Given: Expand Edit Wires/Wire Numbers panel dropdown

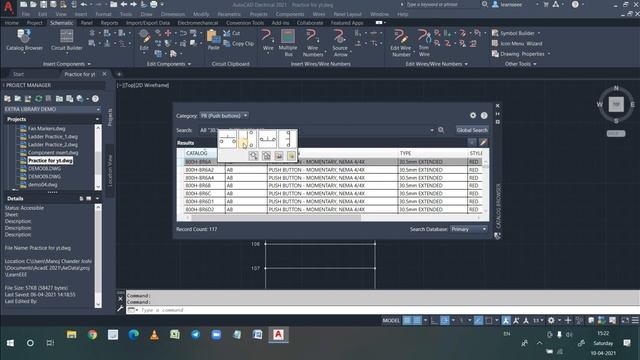Looking at the screenshot, I should click(x=466, y=64).
